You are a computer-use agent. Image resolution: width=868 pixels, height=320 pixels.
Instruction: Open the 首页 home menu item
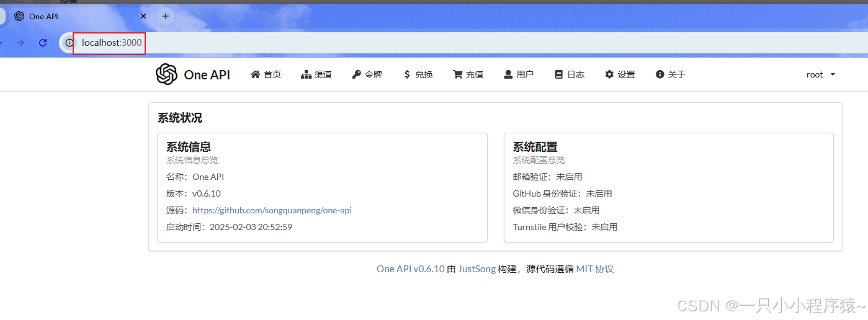(266, 74)
